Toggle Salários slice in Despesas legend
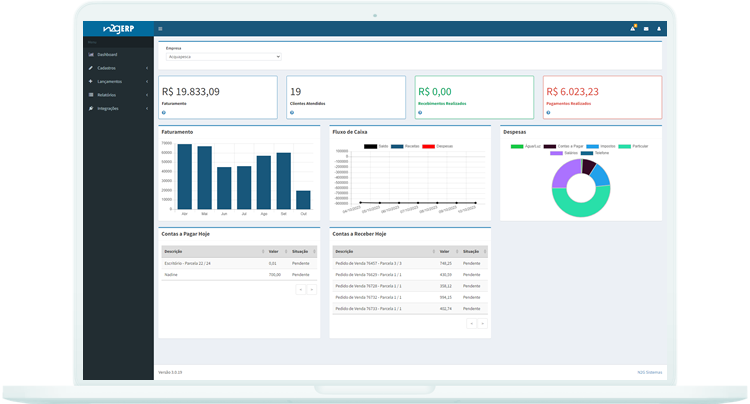Image resolution: width=750 pixels, height=404 pixels. pyautogui.click(x=564, y=153)
